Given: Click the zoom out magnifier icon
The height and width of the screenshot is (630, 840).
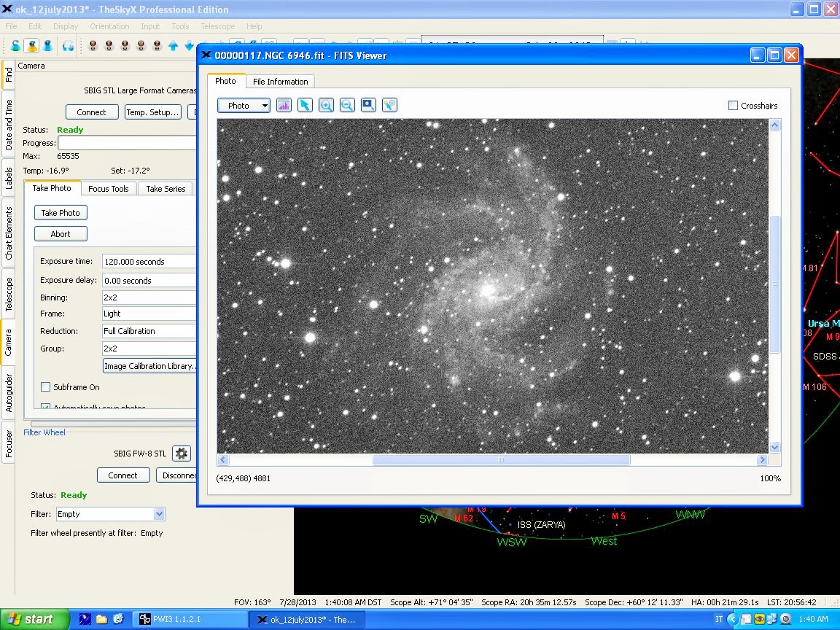Looking at the screenshot, I should (x=347, y=106).
